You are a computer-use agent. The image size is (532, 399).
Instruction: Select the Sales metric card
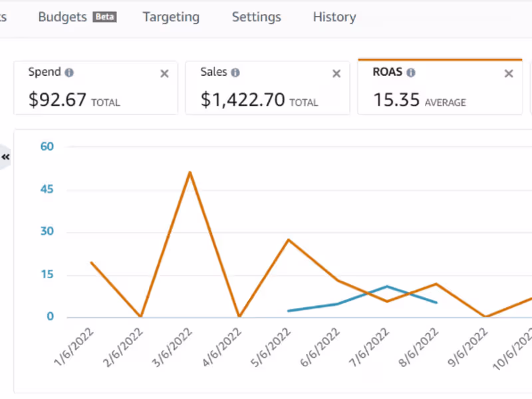(x=266, y=93)
